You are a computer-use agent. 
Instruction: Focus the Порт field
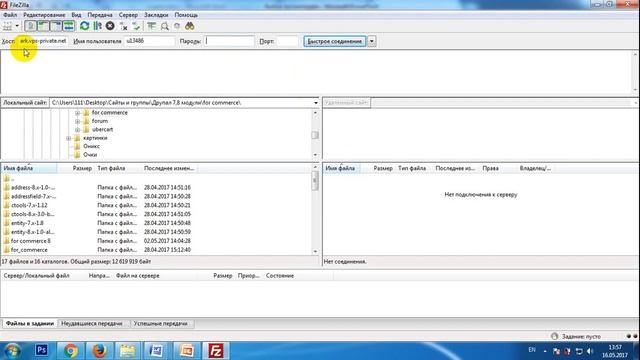tap(287, 41)
